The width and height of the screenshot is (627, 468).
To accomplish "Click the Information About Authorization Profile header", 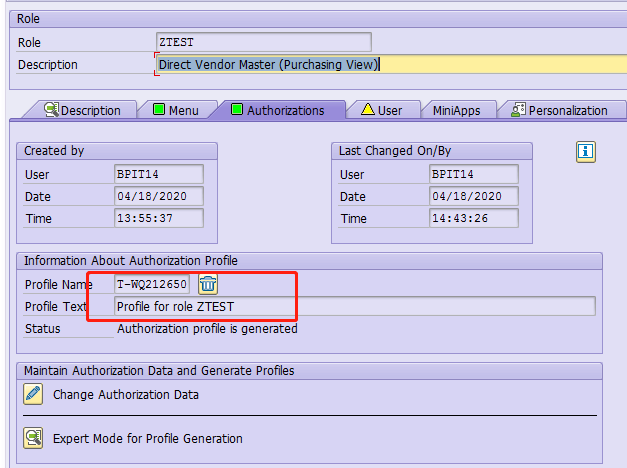I will tap(309, 261).
